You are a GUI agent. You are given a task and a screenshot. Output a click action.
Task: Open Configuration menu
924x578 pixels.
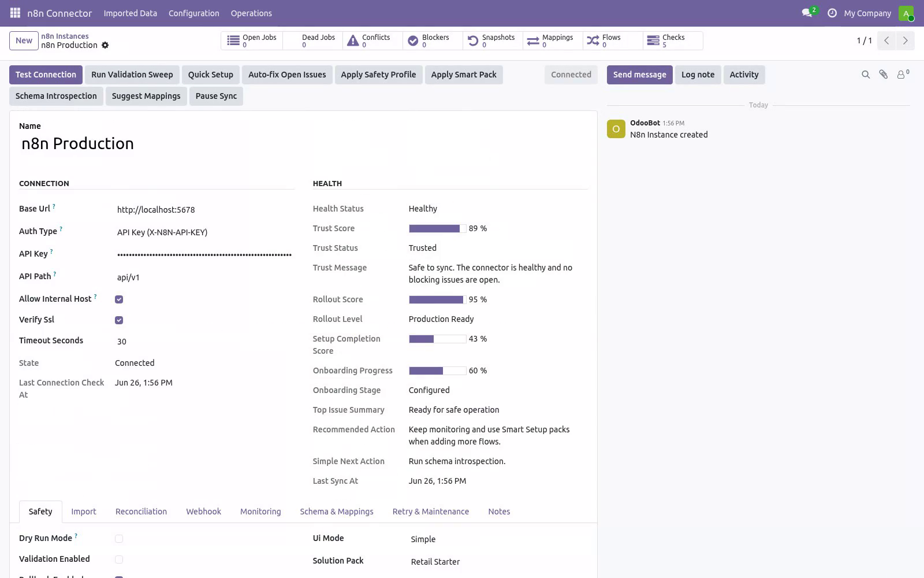click(194, 13)
